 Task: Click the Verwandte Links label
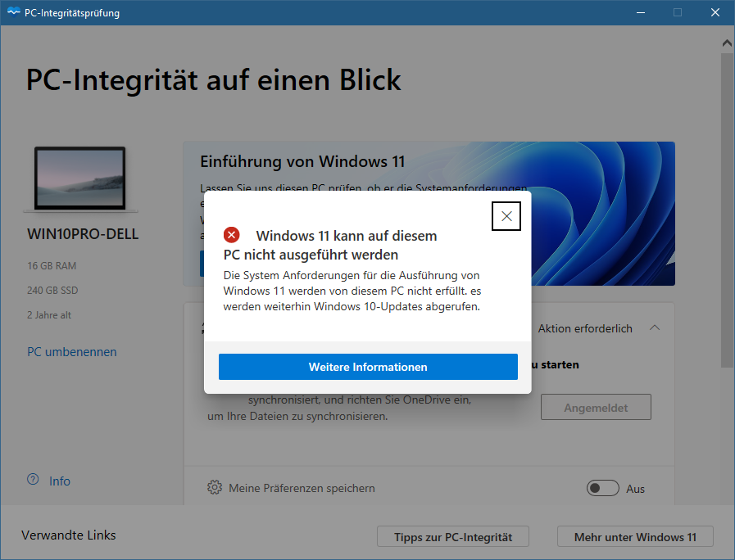point(69,535)
